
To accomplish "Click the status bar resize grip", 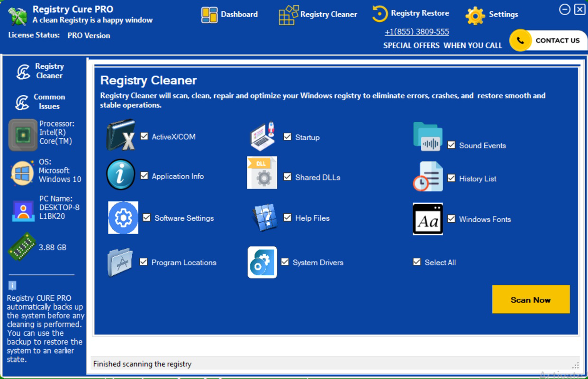I will pos(576,365).
